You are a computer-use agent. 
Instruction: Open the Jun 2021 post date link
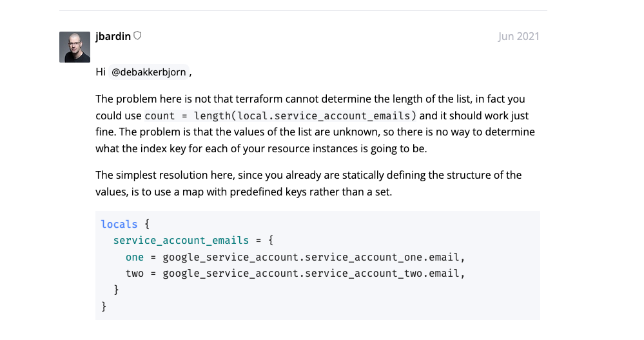click(x=518, y=36)
